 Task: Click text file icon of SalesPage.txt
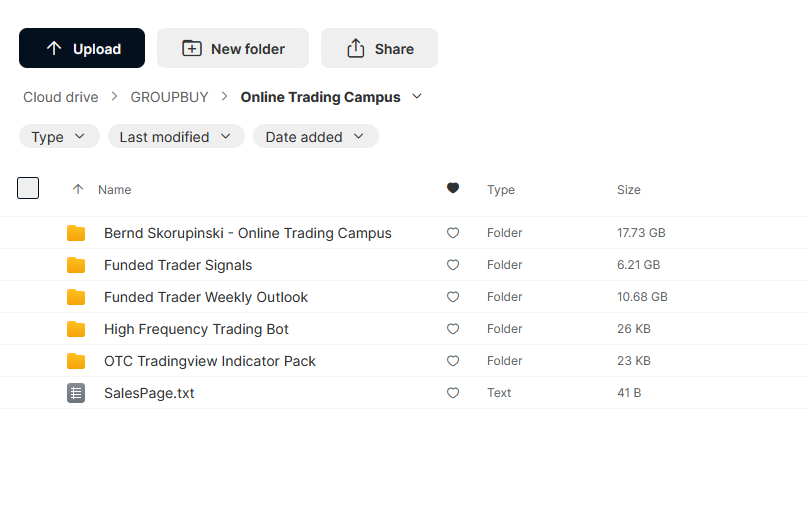(76, 393)
